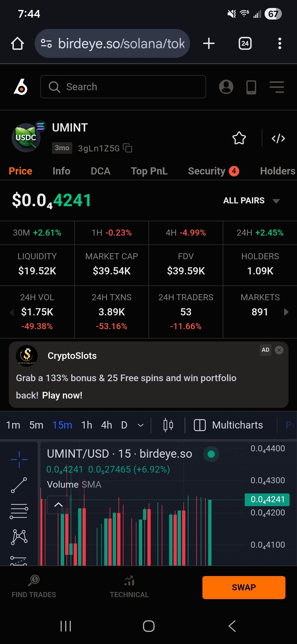Image resolution: width=297 pixels, height=644 pixels.
Task: Select the 1h chart timeframe
Action: pyautogui.click(x=87, y=425)
